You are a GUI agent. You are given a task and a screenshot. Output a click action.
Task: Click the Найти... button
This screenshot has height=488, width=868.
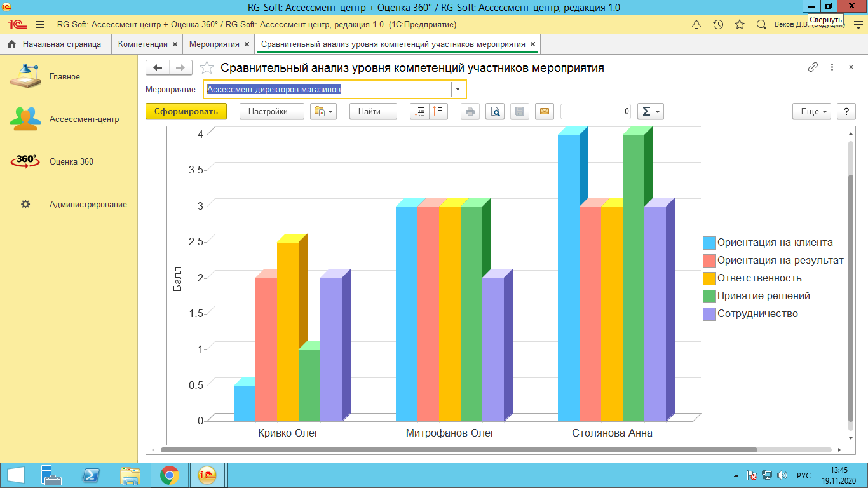[x=373, y=111]
